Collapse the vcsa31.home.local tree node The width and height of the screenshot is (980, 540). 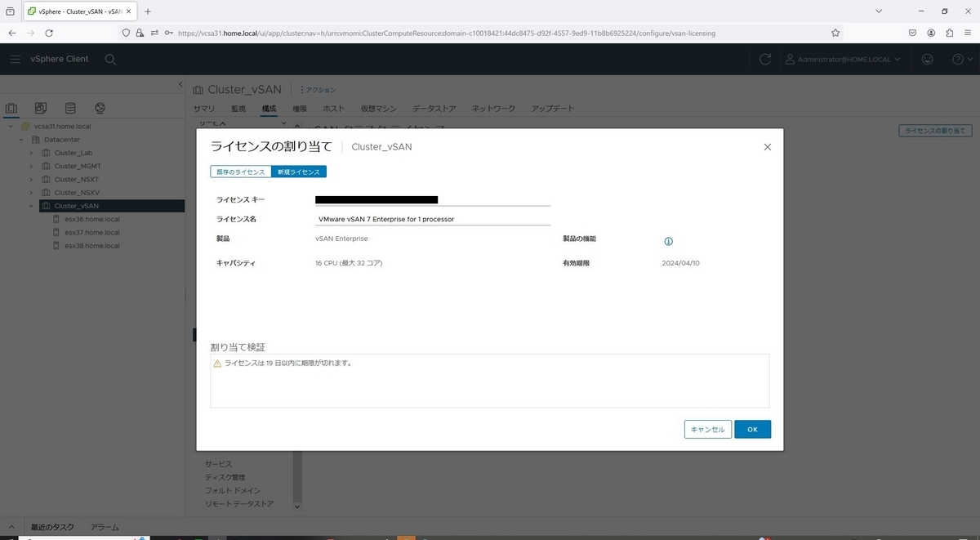(x=11, y=127)
